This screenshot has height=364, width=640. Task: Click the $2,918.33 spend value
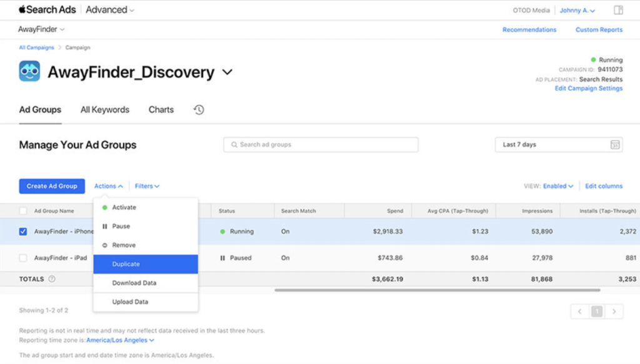pos(387,232)
